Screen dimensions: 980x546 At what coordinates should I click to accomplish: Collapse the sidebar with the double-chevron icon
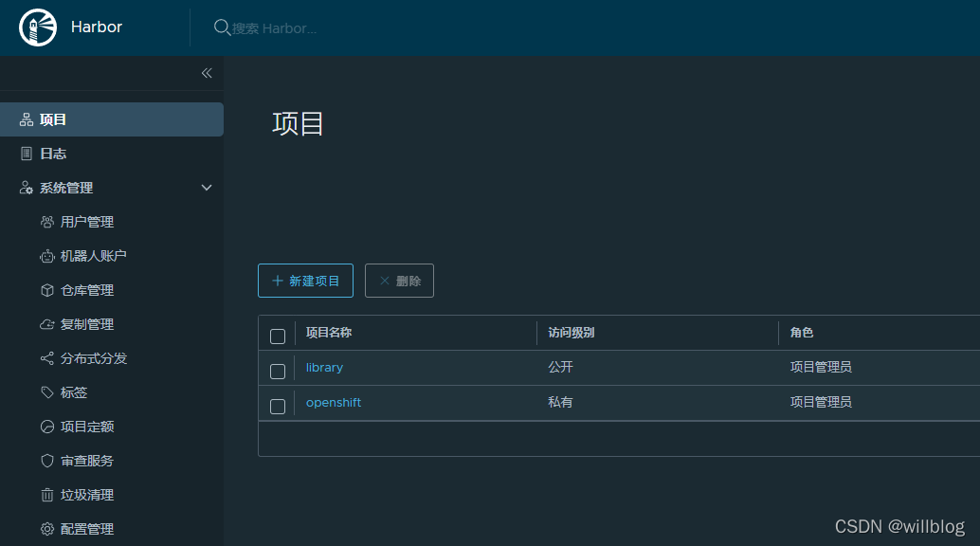(x=207, y=73)
